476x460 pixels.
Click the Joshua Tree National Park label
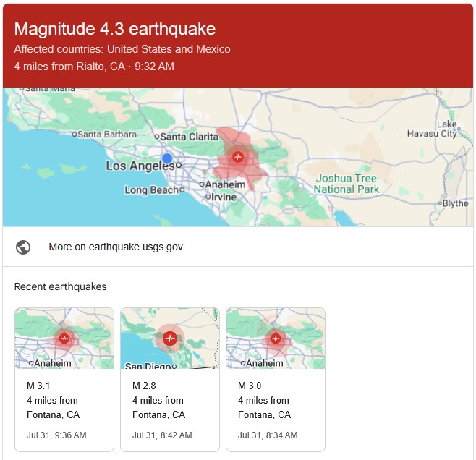point(347,184)
